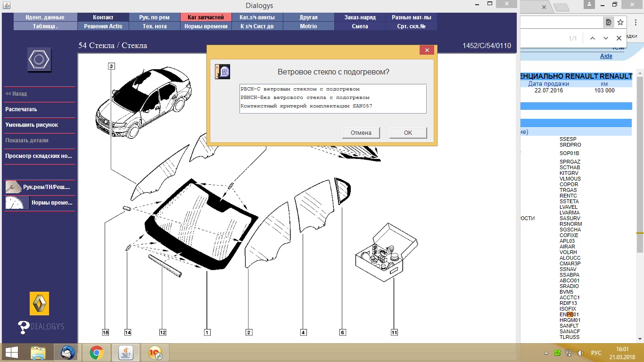Open the Другая tab
Viewport: 644px width, 362px height.
coord(308,17)
